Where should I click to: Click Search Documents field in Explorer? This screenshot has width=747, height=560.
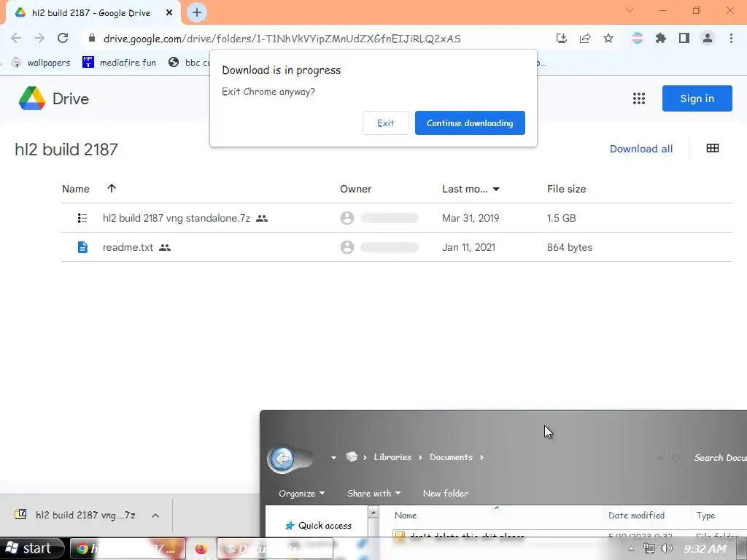point(719,458)
